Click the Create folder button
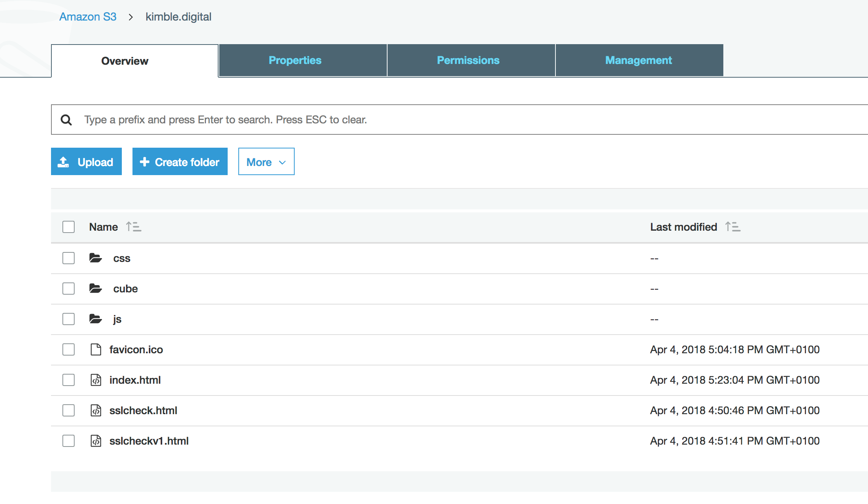The height and width of the screenshot is (504, 868). point(180,162)
